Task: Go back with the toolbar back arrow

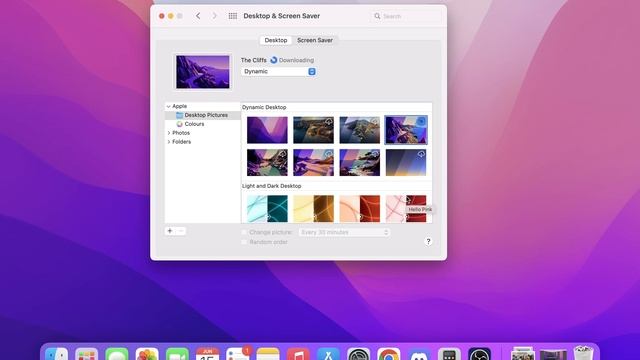Action: pos(198,16)
